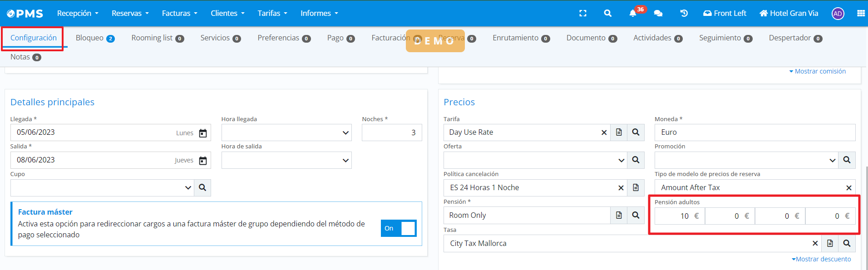The image size is (868, 270).
Task: Search for a Cupo with magnifier
Action: coord(202,188)
